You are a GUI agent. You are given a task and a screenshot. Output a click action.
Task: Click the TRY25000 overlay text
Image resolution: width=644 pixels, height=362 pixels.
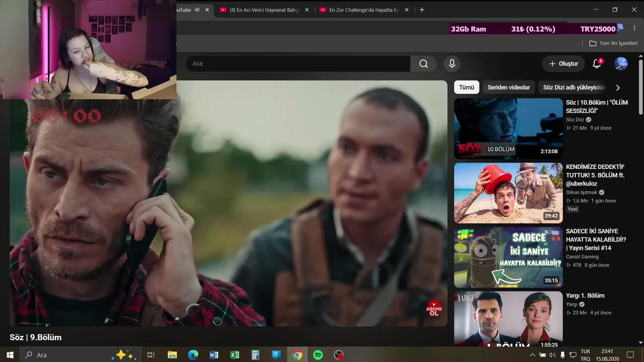click(598, 29)
